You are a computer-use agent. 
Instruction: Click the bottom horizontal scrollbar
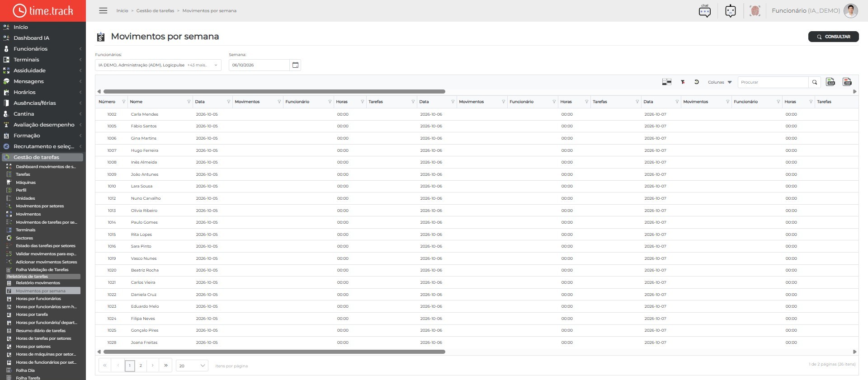click(274, 352)
